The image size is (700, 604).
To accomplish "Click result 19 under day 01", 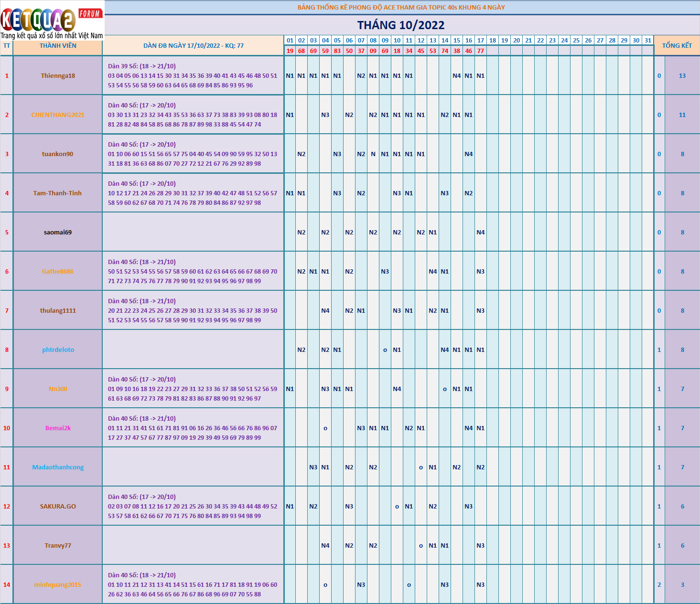I will [290, 51].
